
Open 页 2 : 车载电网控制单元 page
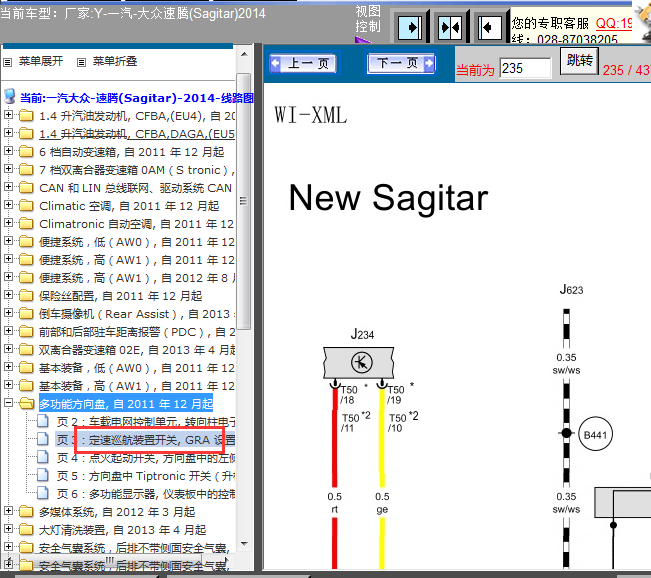tap(146, 422)
